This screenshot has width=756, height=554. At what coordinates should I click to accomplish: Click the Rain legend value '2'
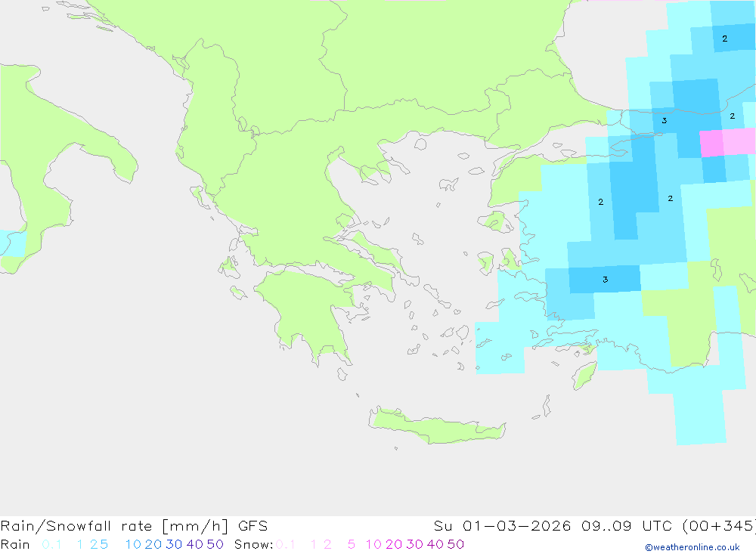94,544
